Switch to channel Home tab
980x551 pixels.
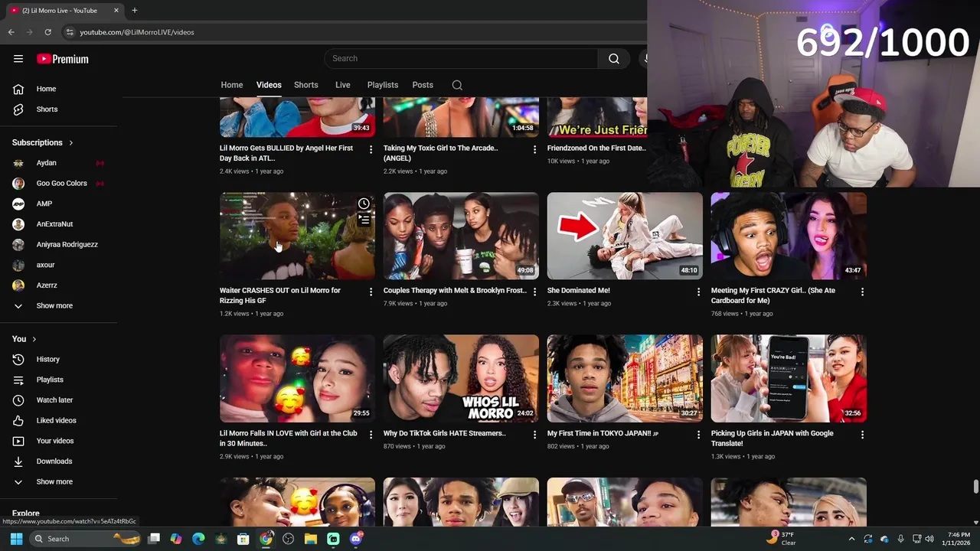click(x=232, y=85)
